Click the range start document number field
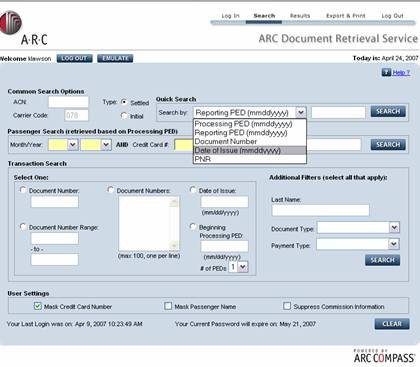Screen dimensions: 420x367 click(55, 238)
